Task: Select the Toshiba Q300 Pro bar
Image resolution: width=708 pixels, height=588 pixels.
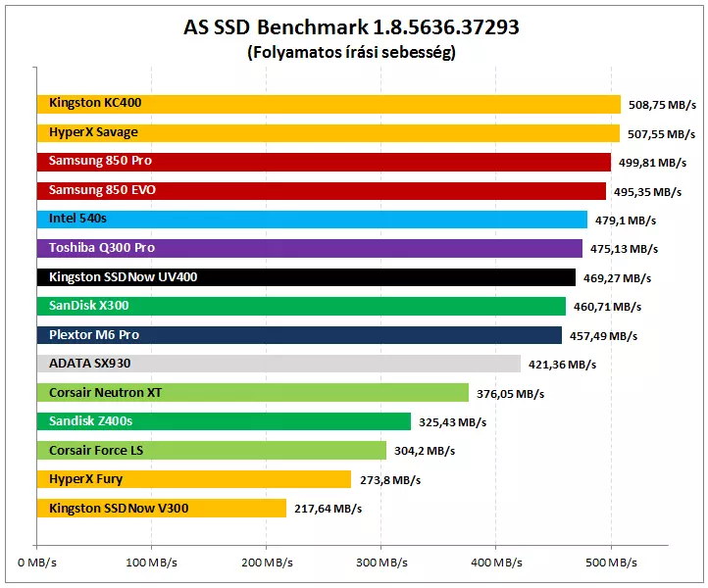Action: [x=310, y=248]
